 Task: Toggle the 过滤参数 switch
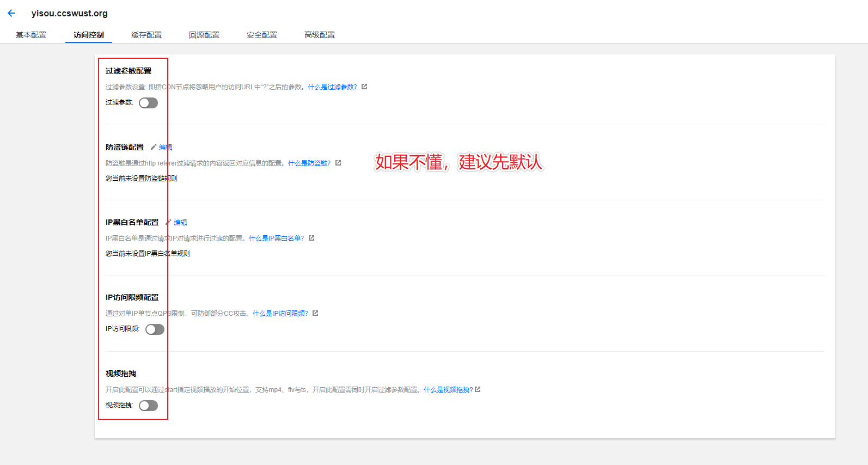[148, 103]
